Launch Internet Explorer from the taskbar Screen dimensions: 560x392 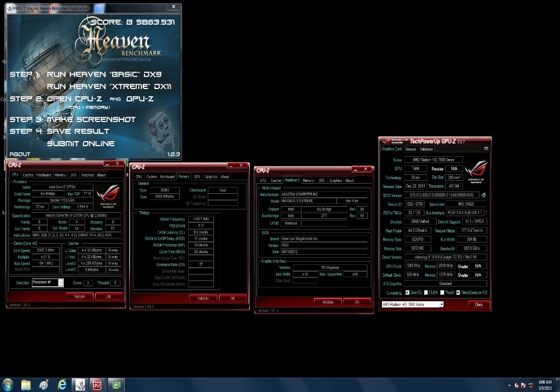click(62, 385)
